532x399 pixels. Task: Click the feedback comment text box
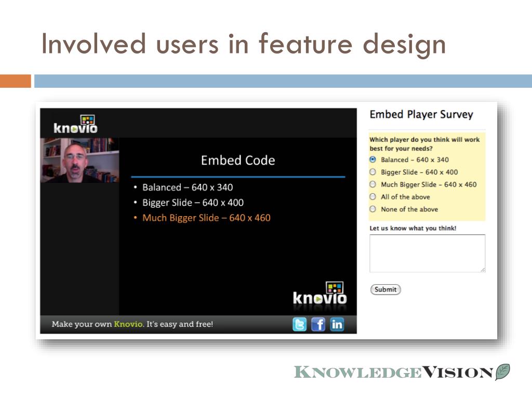pos(428,253)
